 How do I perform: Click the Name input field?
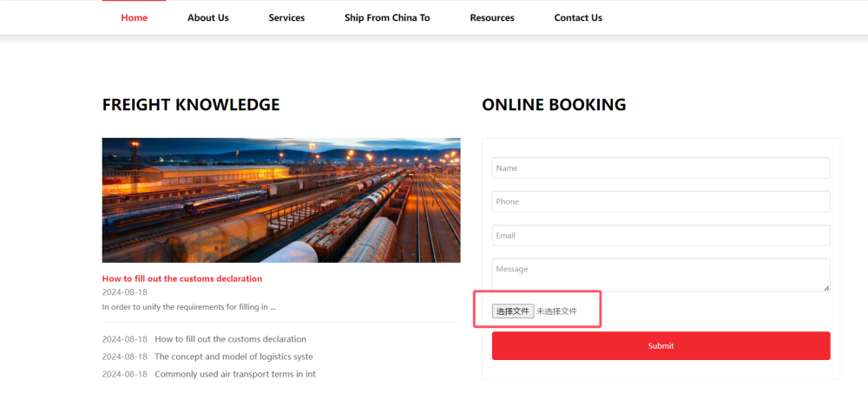[661, 168]
